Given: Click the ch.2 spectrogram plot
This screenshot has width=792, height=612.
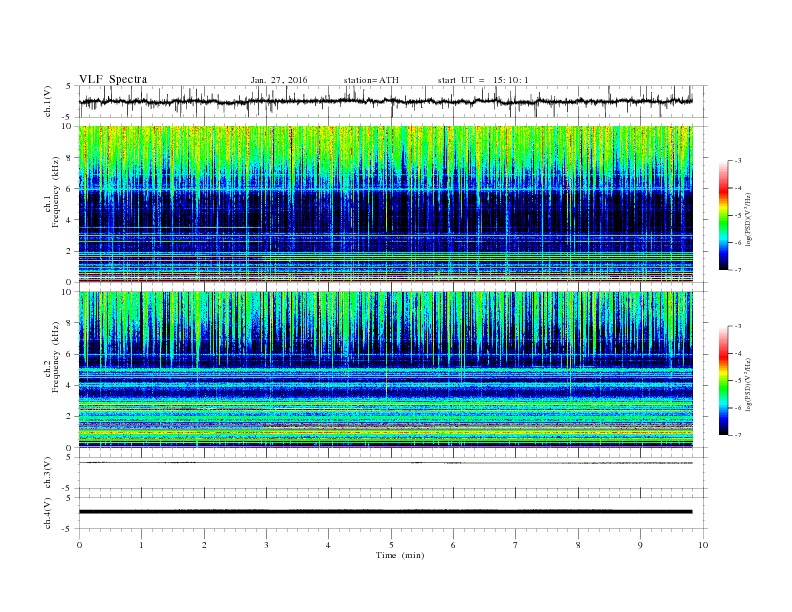Looking at the screenshot, I should point(385,369).
